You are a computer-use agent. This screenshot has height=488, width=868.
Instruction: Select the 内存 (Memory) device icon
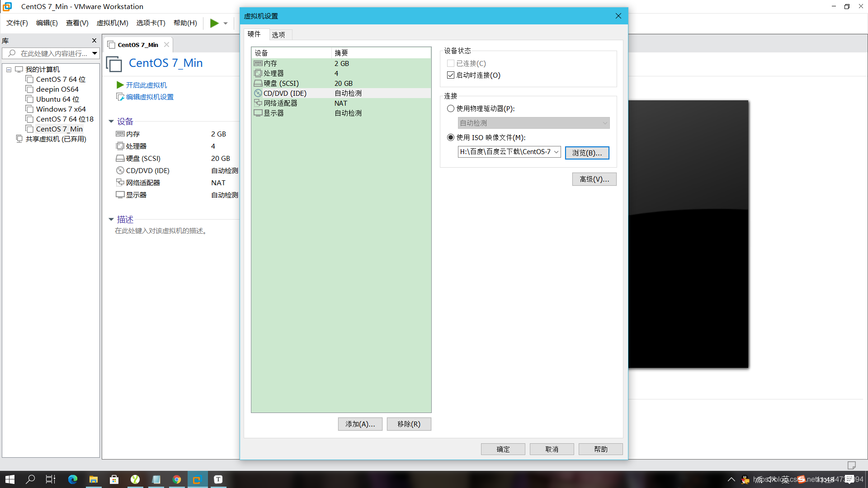click(259, 63)
